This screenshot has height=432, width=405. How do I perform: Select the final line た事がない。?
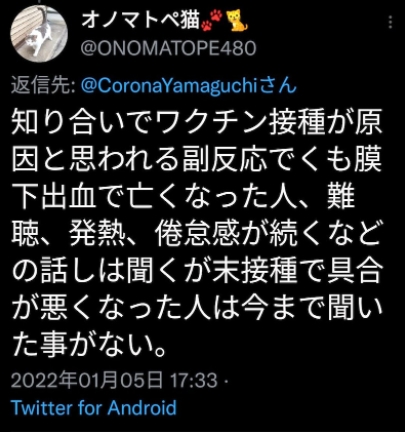(89, 345)
